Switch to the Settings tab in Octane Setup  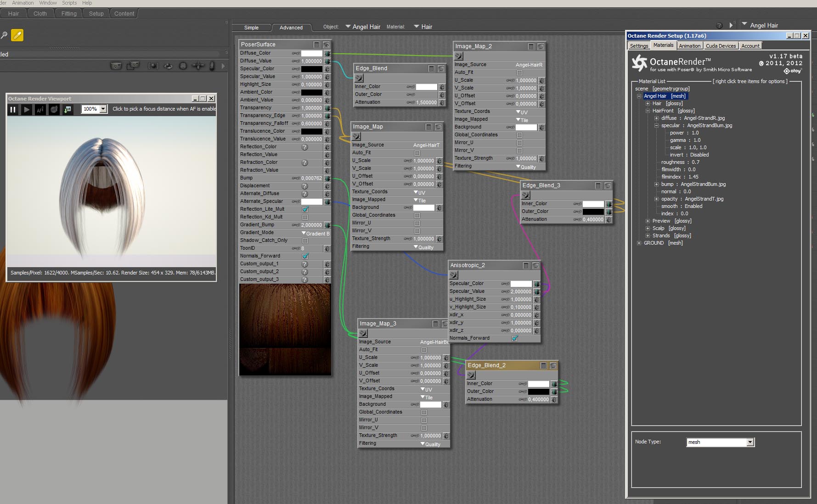click(x=639, y=46)
